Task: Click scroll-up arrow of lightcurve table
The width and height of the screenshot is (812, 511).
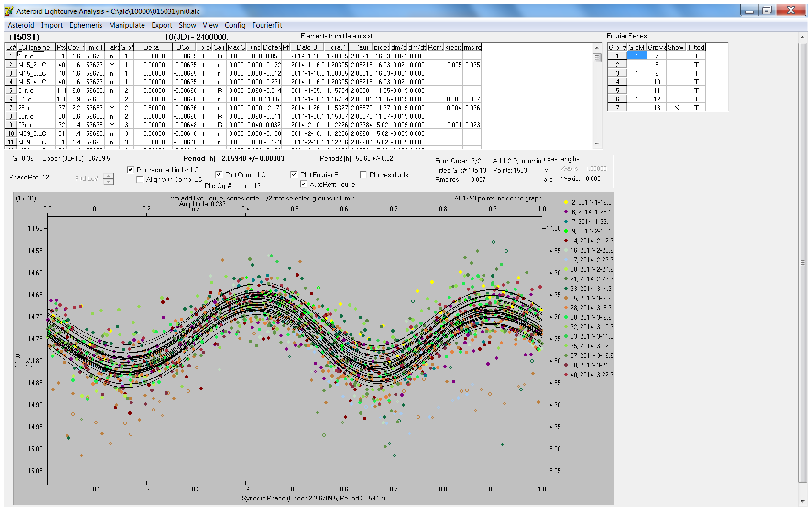Action: (x=596, y=47)
